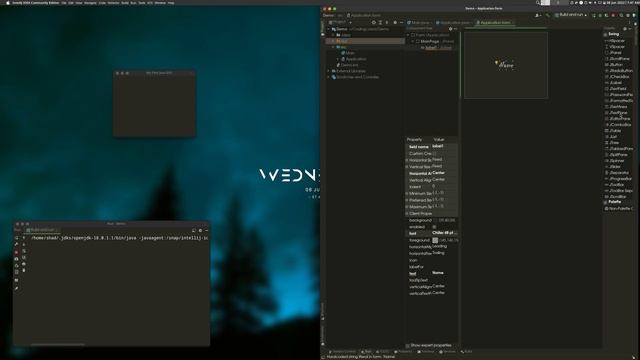
Task: Click the red stop icon in the Run window
Action: pos(16,252)
